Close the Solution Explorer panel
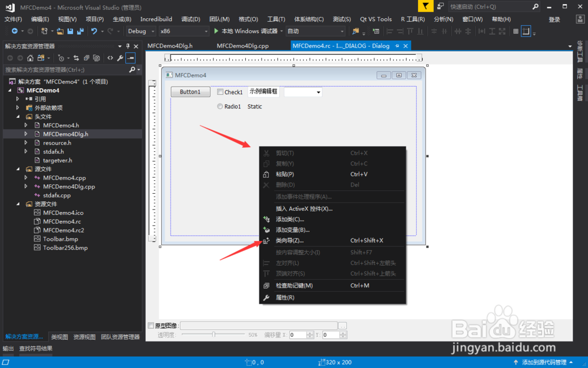Viewport: 588px width, 368px height. pos(136,46)
